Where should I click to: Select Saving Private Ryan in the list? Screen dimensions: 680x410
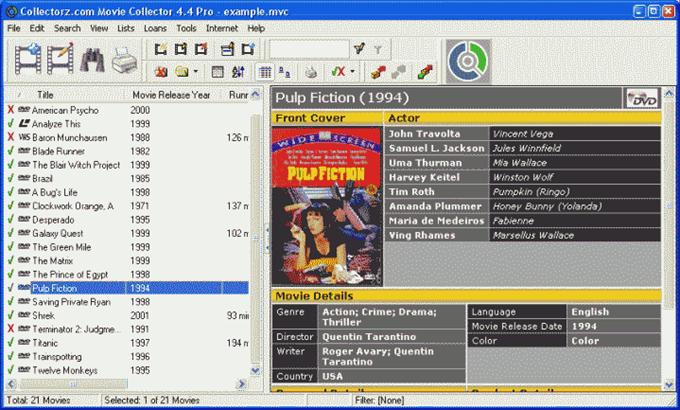[70, 301]
